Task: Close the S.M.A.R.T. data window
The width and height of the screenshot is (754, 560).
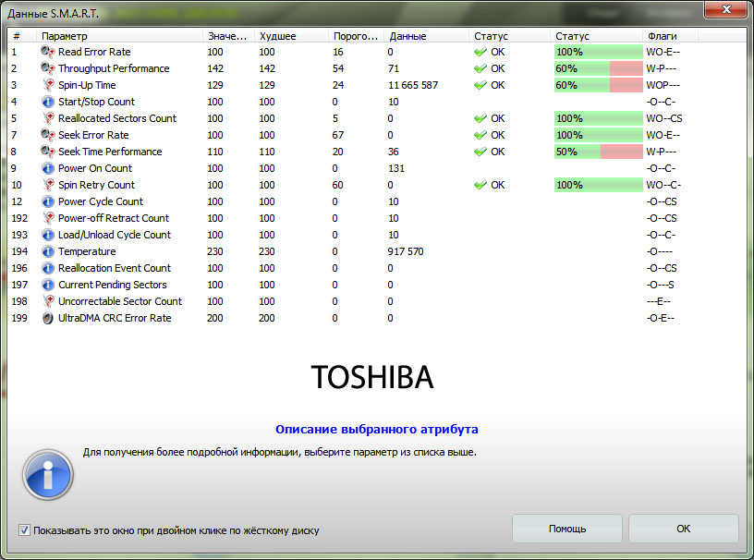Action: pyautogui.click(x=726, y=9)
